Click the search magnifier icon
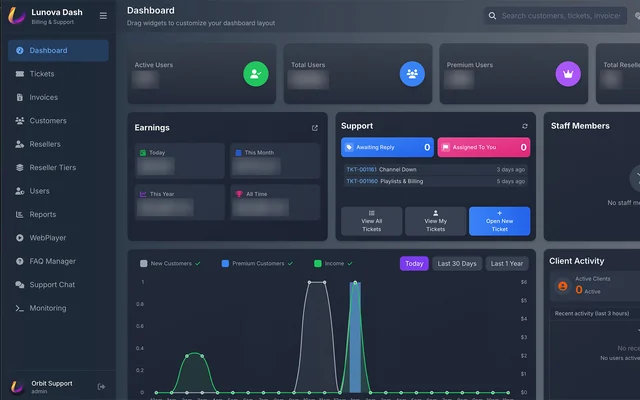Screen dimensions: 640x400 click(493, 16)
